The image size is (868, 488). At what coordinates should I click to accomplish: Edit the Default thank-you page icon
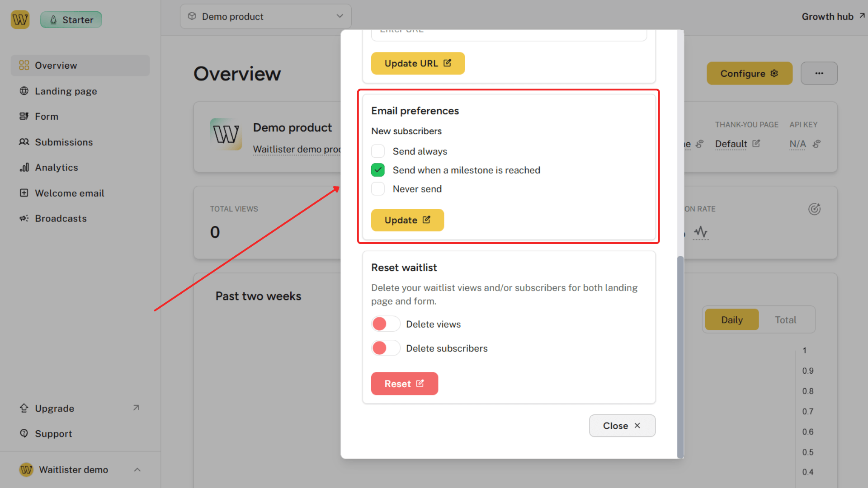[756, 144]
